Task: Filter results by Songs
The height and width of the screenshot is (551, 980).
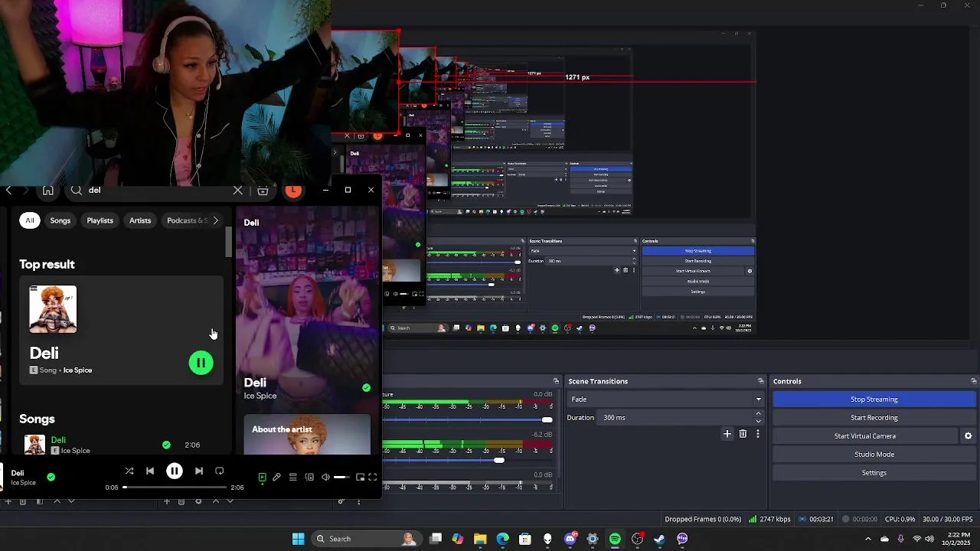Action: [x=60, y=220]
